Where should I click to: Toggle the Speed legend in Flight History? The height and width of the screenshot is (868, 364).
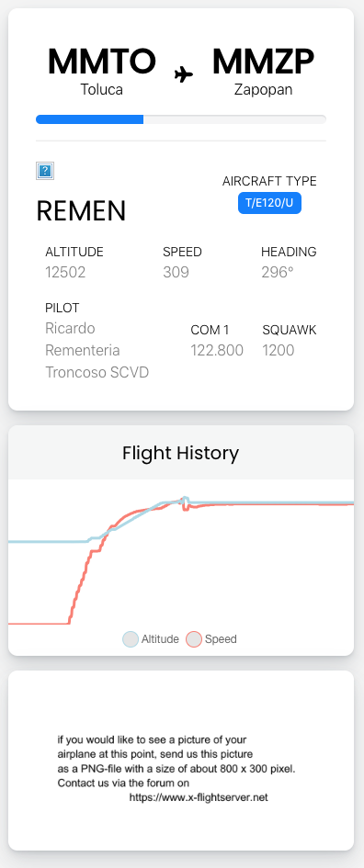pyautogui.click(x=211, y=638)
